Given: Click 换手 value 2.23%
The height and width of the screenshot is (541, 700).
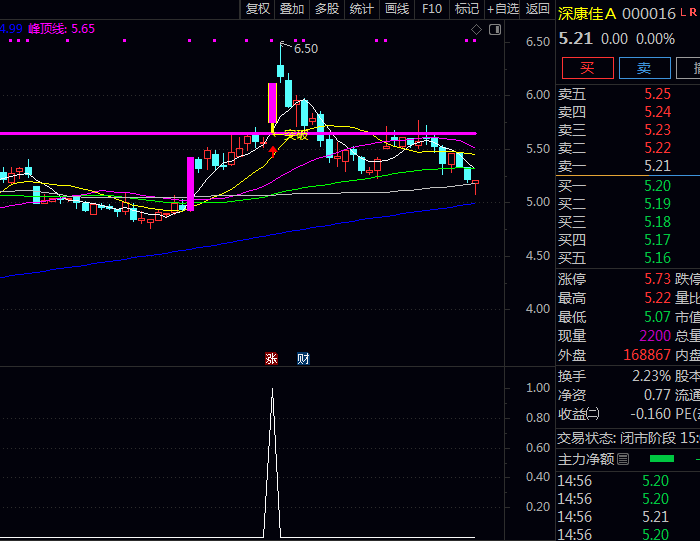Looking at the screenshot, I should point(651,376).
